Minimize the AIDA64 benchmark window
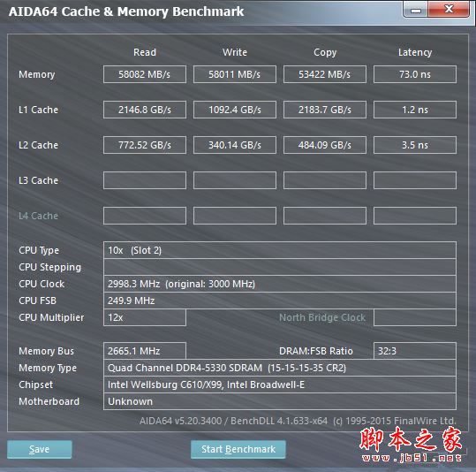Screen dimensions: 476x472 point(416,10)
